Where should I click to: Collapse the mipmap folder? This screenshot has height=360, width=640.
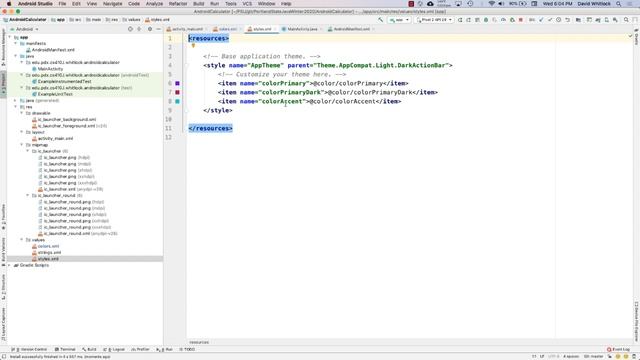[x=22, y=145]
